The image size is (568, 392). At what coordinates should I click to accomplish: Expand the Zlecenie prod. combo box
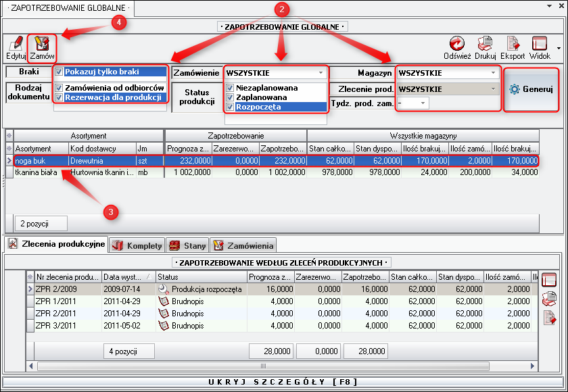tap(493, 89)
